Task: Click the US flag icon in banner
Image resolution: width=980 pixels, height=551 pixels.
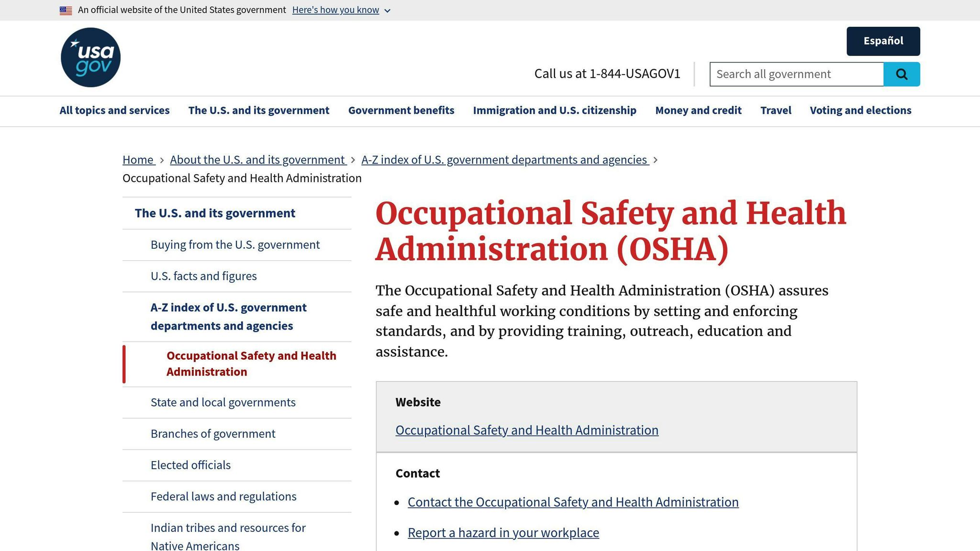Action: coord(66,10)
